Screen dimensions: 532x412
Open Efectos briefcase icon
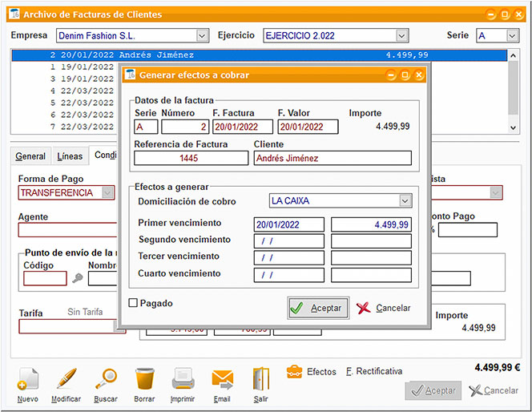[294, 372]
